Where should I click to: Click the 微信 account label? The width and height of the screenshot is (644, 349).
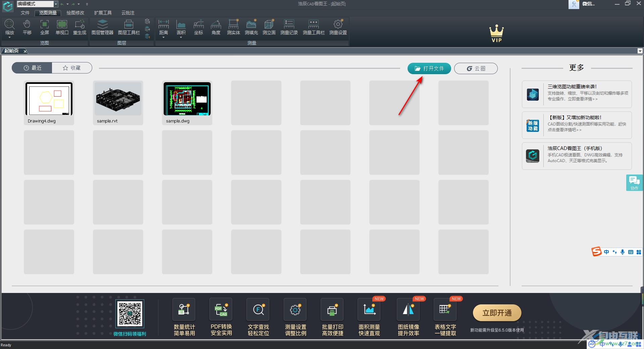pyautogui.click(x=588, y=4)
